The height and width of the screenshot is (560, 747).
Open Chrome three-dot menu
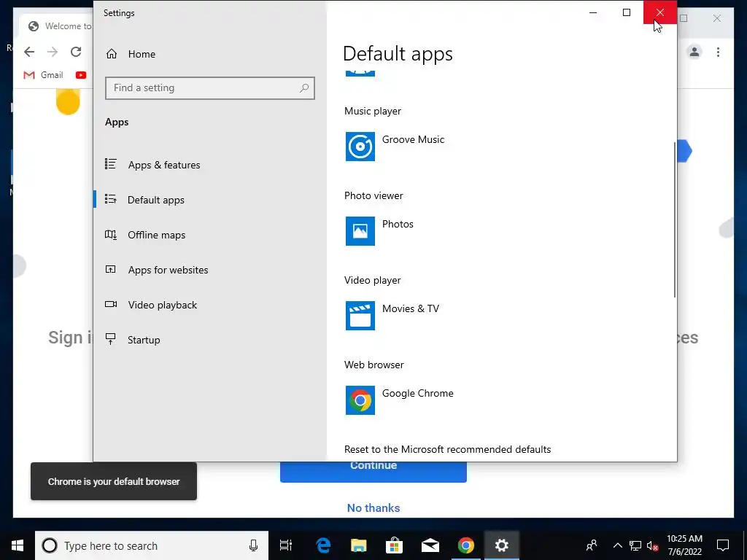pos(718,52)
